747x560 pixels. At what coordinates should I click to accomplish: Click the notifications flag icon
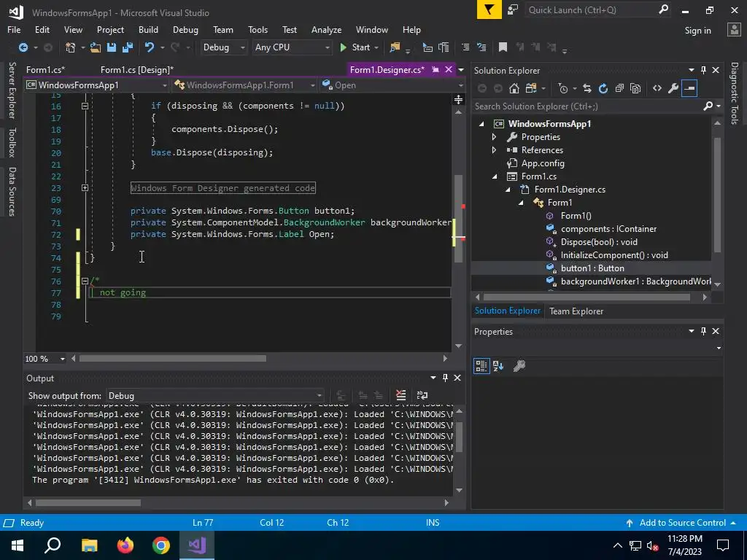pos(489,9)
